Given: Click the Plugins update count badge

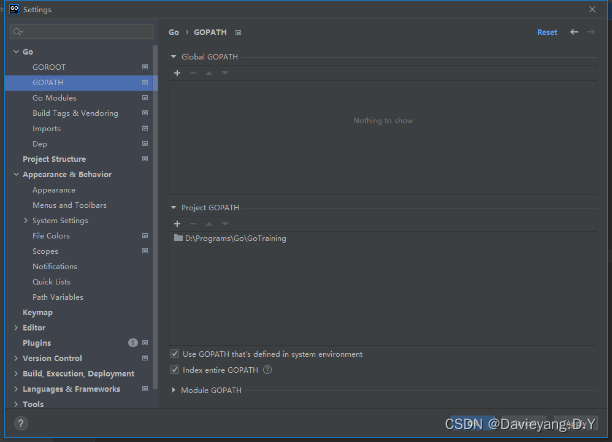Looking at the screenshot, I should [133, 343].
